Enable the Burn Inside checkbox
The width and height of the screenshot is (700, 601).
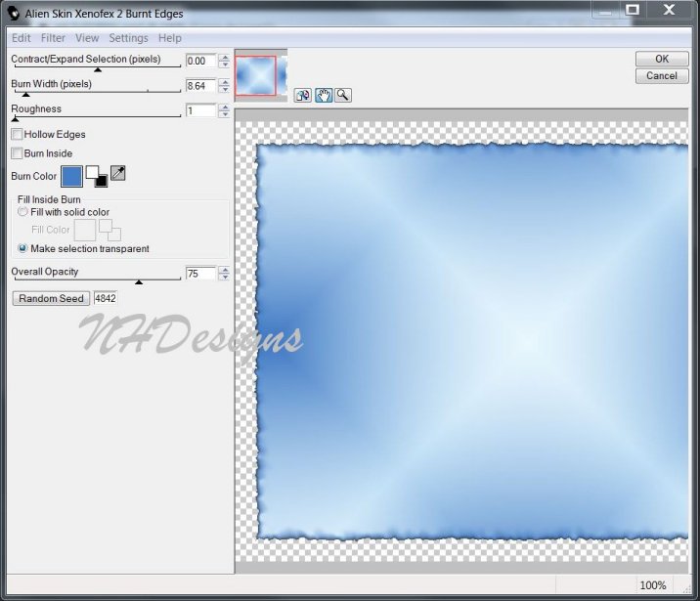click(17, 153)
